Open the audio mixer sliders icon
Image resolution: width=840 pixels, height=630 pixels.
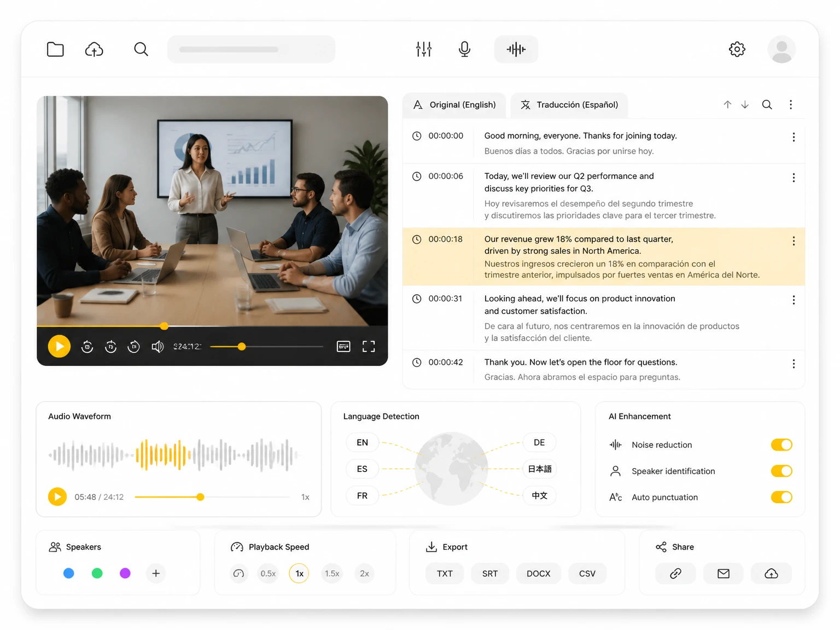pos(424,49)
